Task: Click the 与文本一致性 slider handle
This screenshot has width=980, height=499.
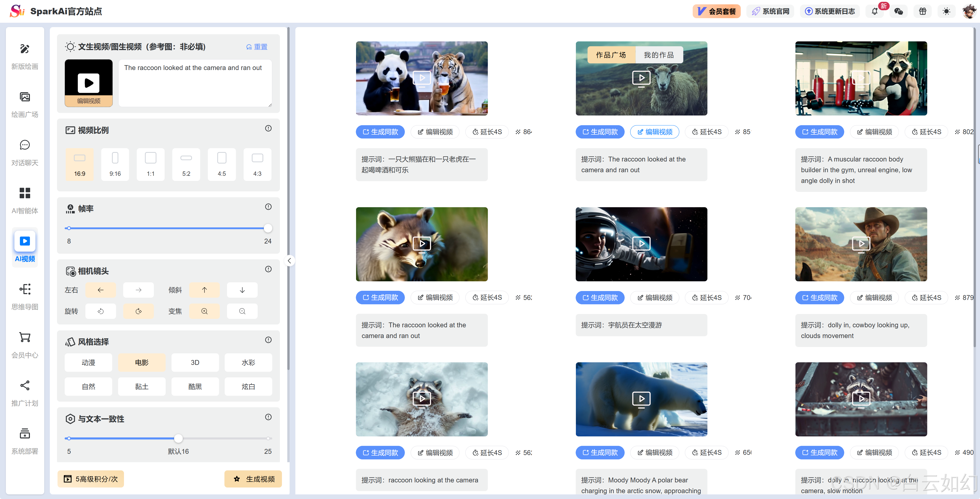Action: click(178, 438)
